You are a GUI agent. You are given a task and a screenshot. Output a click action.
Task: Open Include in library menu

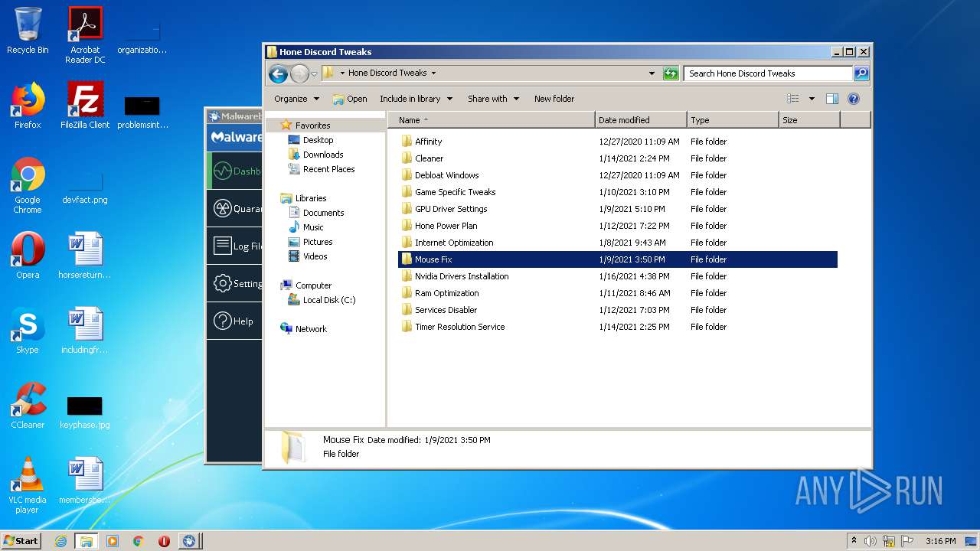click(x=416, y=99)
